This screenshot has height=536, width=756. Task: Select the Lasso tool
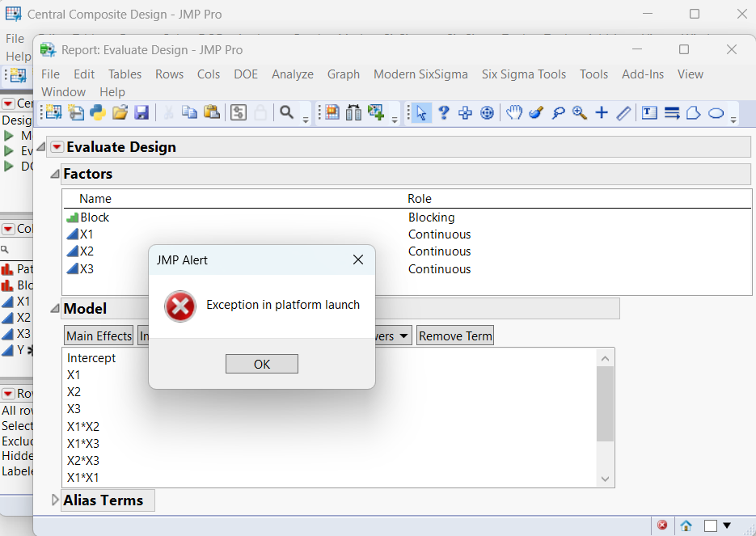click(x=559, y=113)
